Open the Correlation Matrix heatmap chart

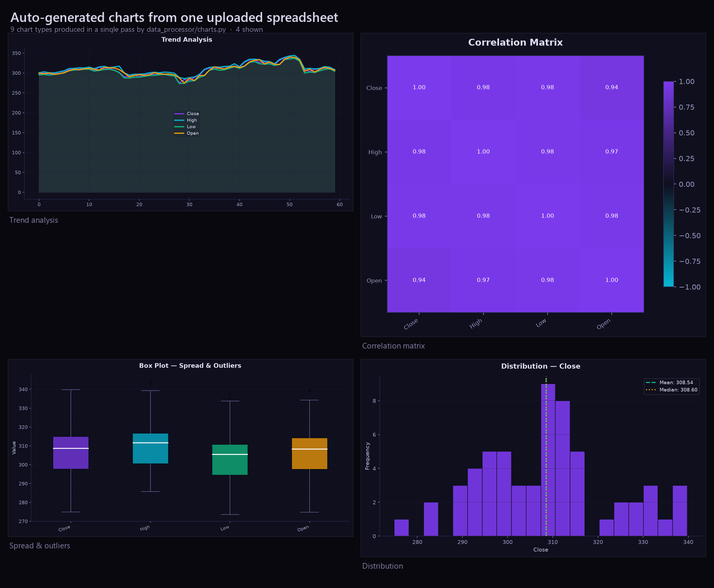click(533, 185)
